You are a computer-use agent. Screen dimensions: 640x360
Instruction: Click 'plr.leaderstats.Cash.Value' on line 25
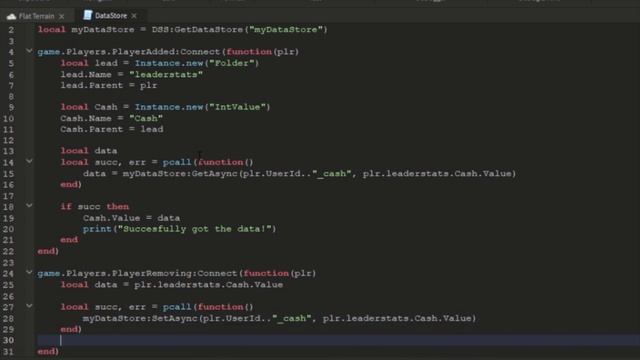[x=208, y=284]
